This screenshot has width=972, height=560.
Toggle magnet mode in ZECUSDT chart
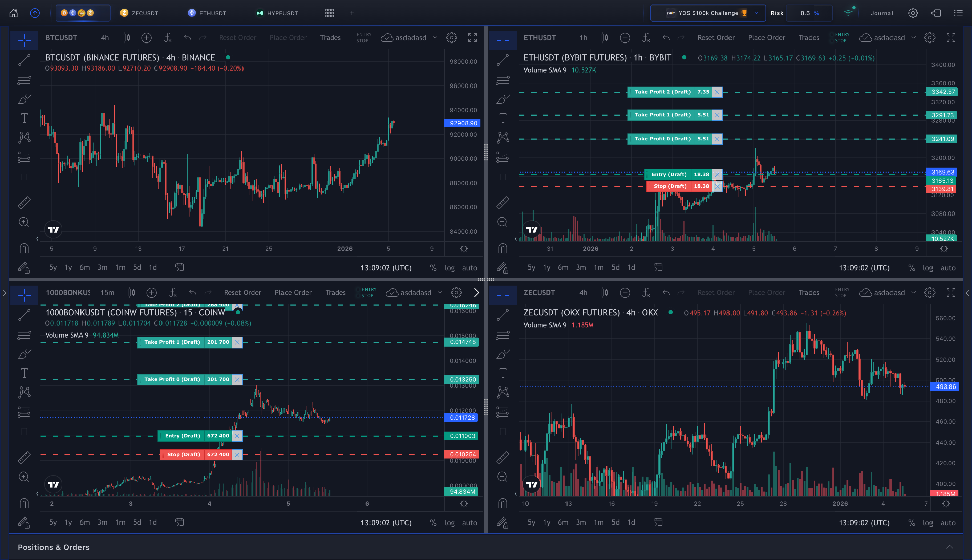pos(503,503)
